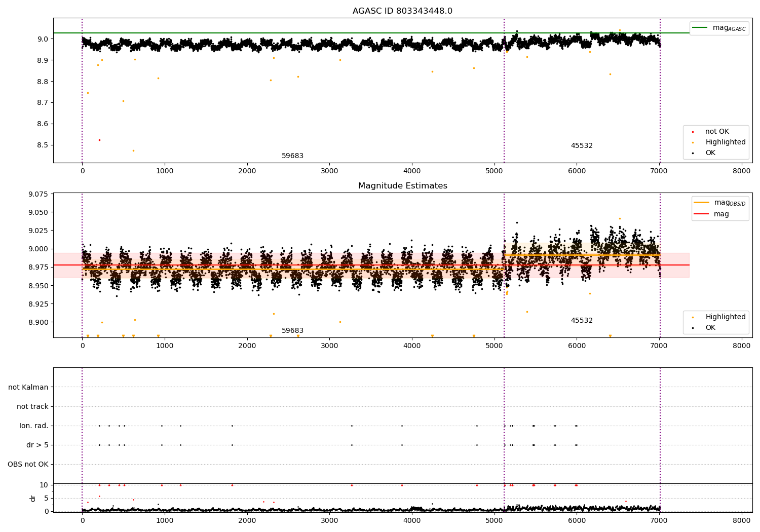Click the title "AGASC ID 803343448.0"
760x532 pixels.
[402, 11]
